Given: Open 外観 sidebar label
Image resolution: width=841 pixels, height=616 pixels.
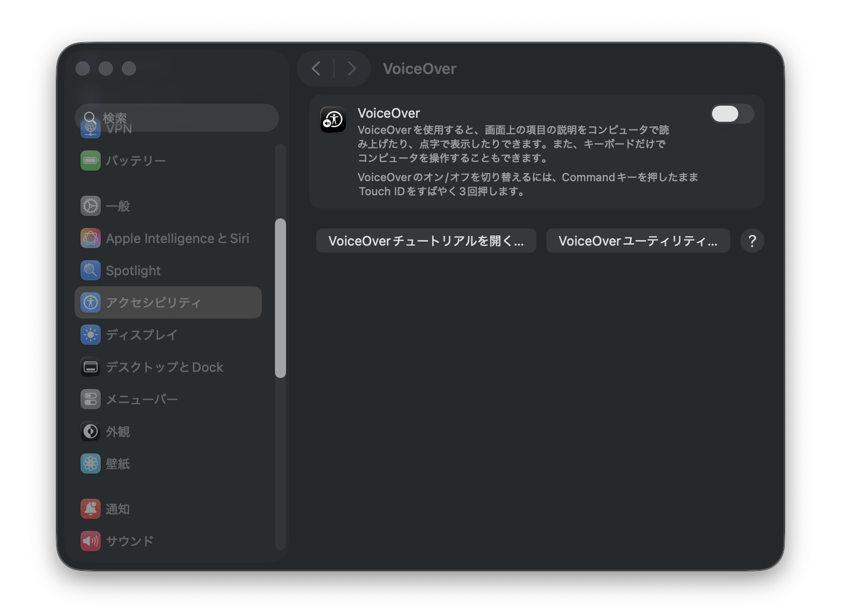Looking at the screenshot, I should [118, 431].
